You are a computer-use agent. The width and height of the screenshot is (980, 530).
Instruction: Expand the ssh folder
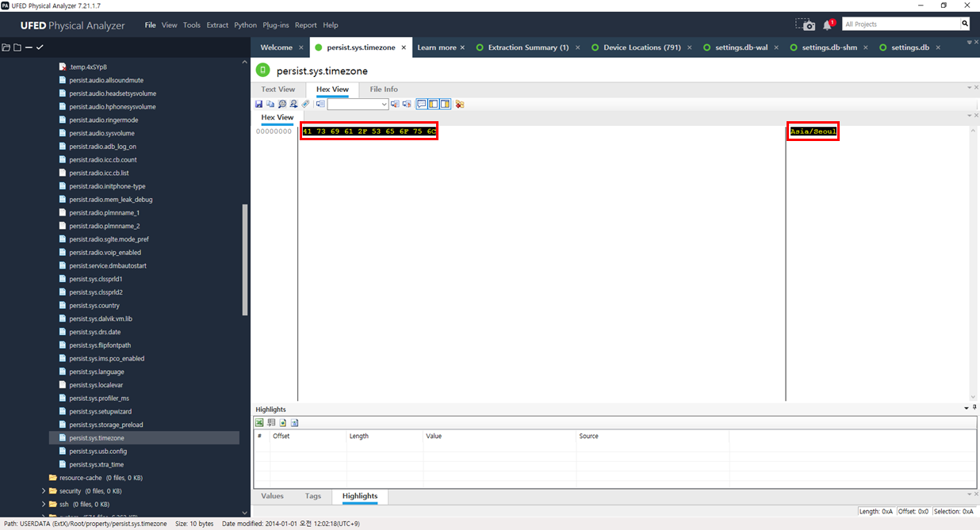44,504
